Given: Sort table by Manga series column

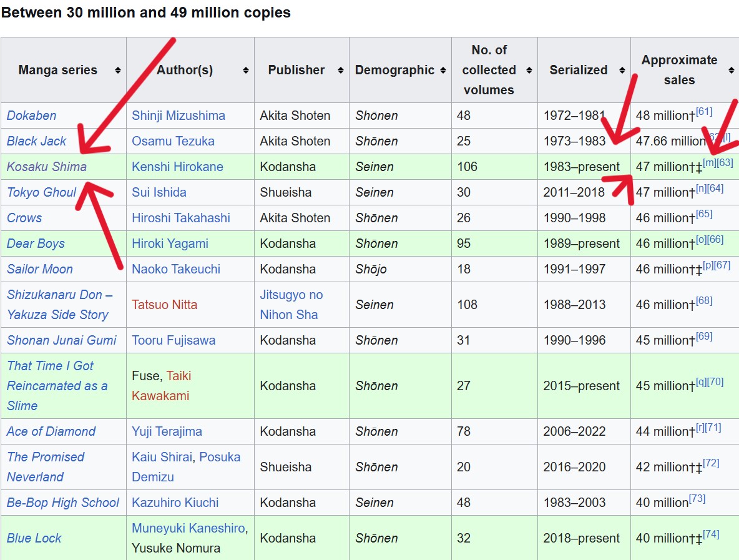Looking at the screenshot, I should click(x=118, y=71).
